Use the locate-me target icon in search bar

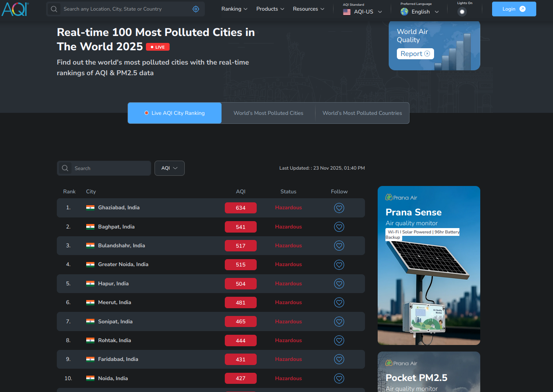point(196,9)
